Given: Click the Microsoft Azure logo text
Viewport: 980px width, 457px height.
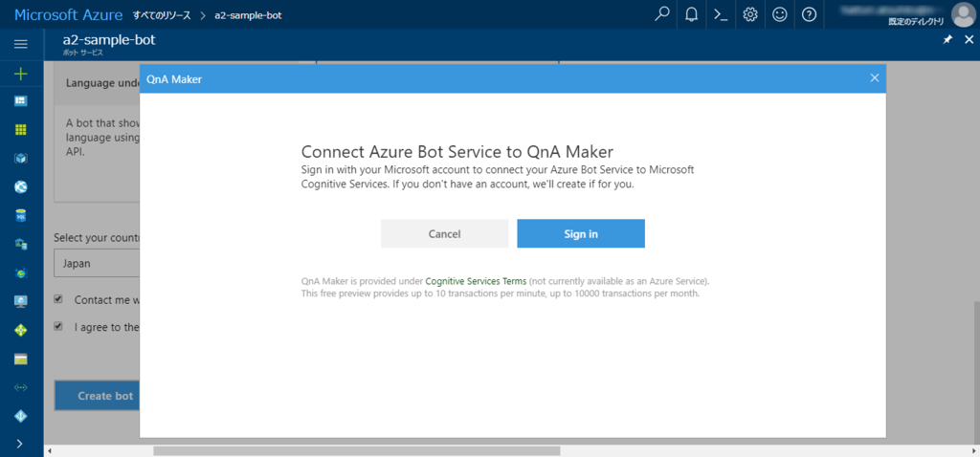Looking at the screenshot, I should pos(68,14).
